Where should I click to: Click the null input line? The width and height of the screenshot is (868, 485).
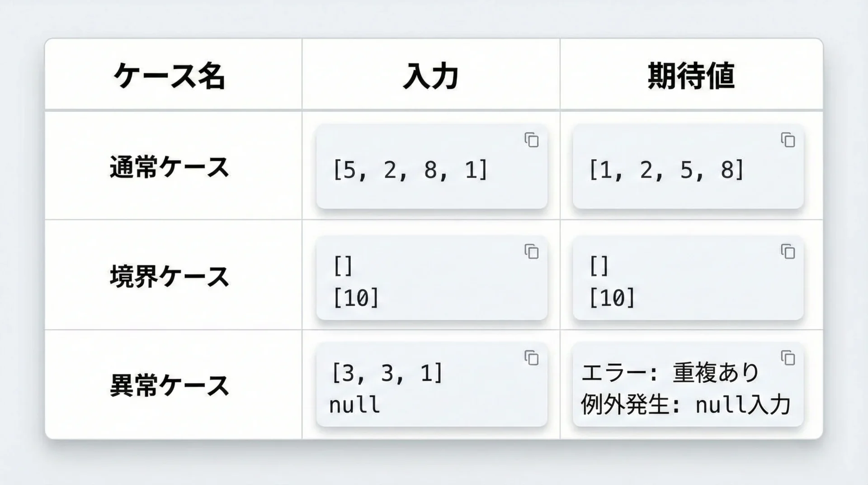coord(354,405)
